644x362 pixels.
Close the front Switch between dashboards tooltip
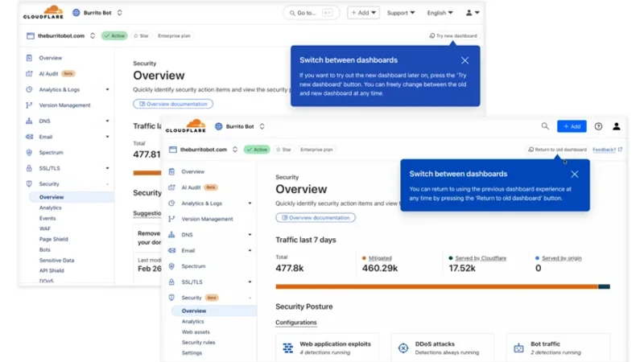coord(575,174)
